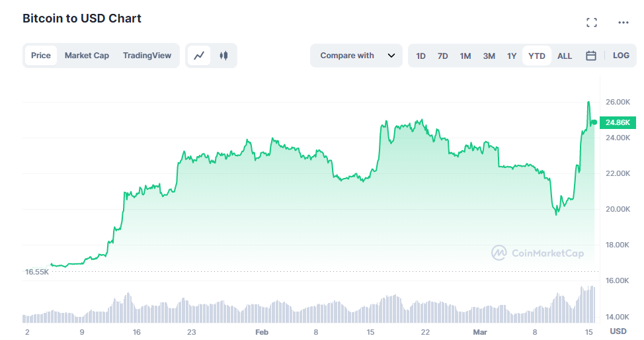Click the USD currency label
The width and height of the screenshot is (644, 340).
(618, 331)
